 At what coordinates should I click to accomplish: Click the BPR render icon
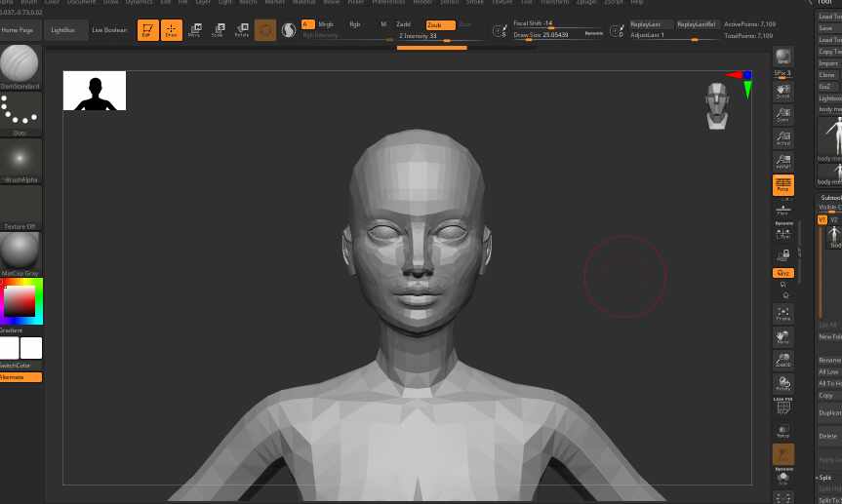pos(782,58)
